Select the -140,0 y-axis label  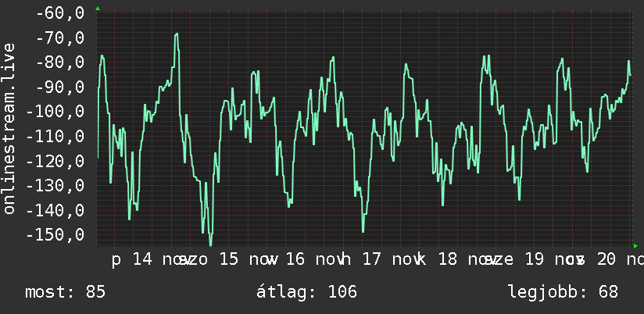click(x=55, y=210)
